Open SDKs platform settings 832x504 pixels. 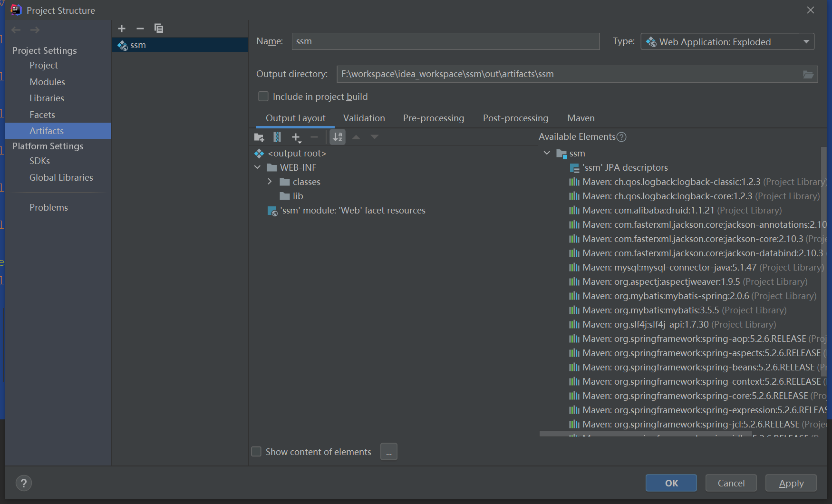coord(39,161)
